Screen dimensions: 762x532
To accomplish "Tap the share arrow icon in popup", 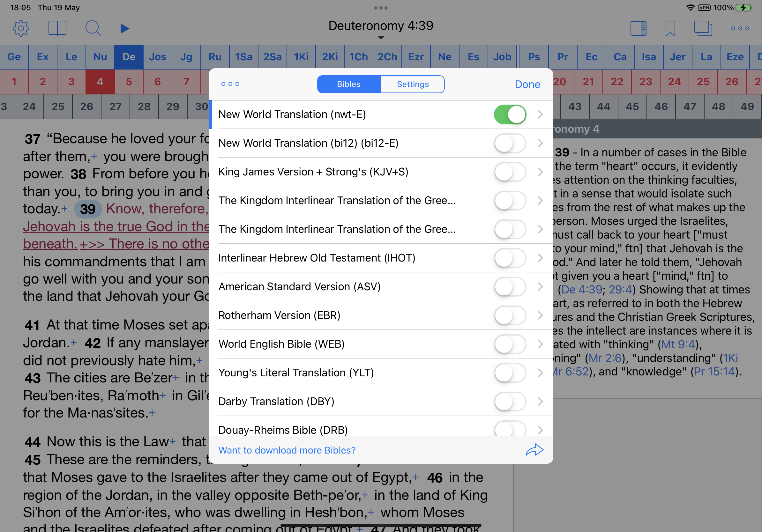I will [534, 450].
